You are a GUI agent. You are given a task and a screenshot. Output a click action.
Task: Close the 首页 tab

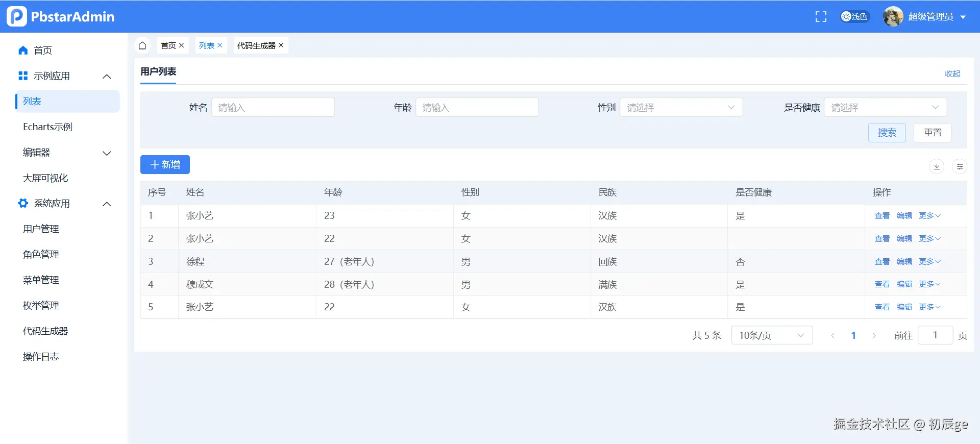coord(181,45)
